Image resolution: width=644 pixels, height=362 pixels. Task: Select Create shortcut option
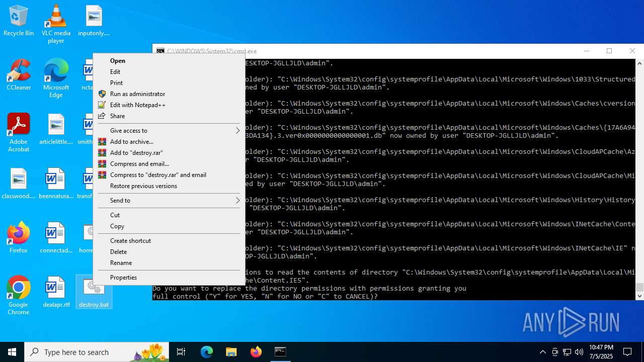click(169, 241)
